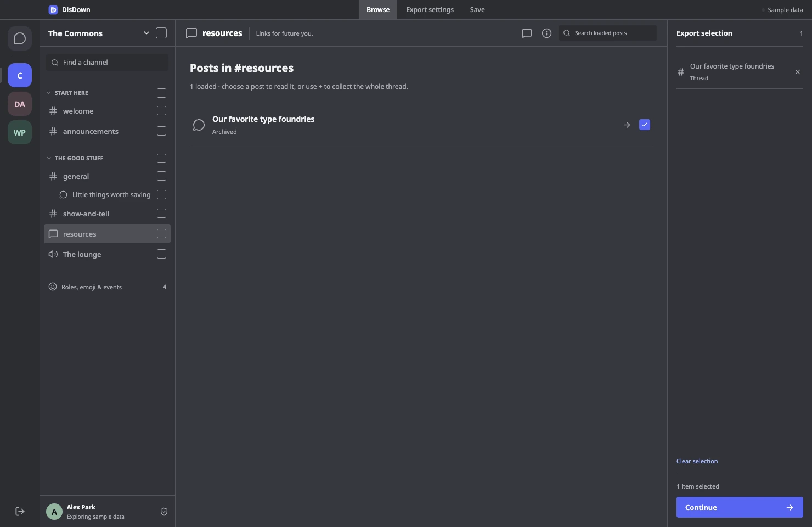Click Continue button
Viewport: 812px width, 527px height.
click(x=740, y=507)
